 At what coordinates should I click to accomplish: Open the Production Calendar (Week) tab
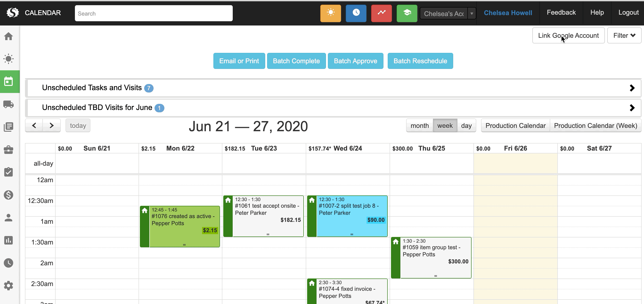click(595, 126)
